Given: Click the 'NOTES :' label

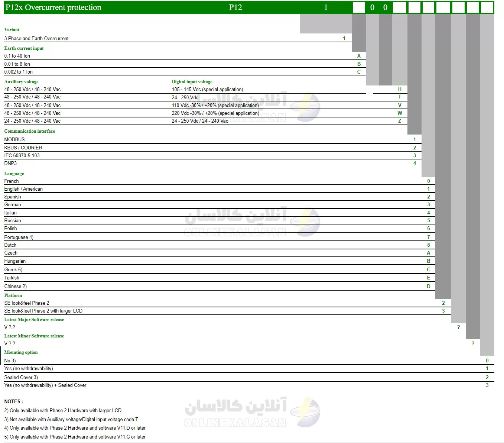Looking at the screenshot, I should point(13,401).
